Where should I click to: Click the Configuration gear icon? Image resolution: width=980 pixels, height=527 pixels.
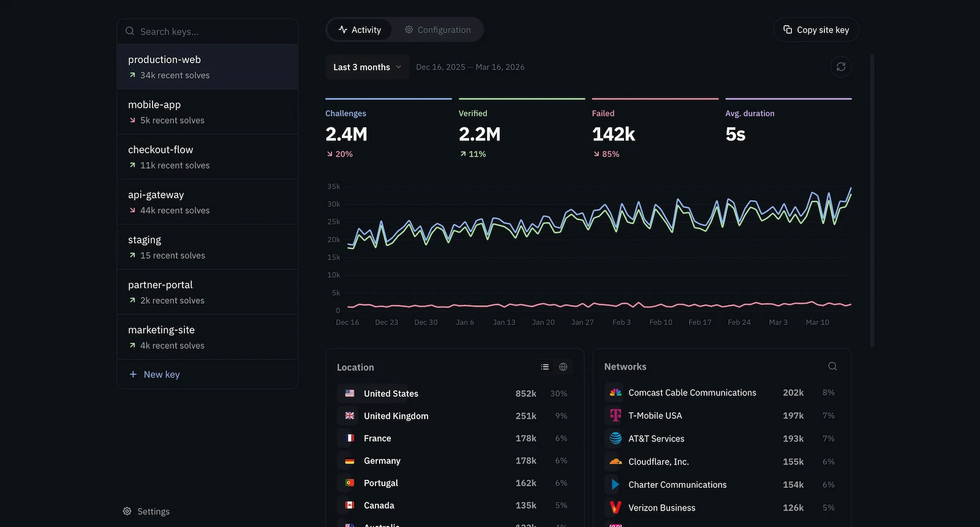click(409, 29)
